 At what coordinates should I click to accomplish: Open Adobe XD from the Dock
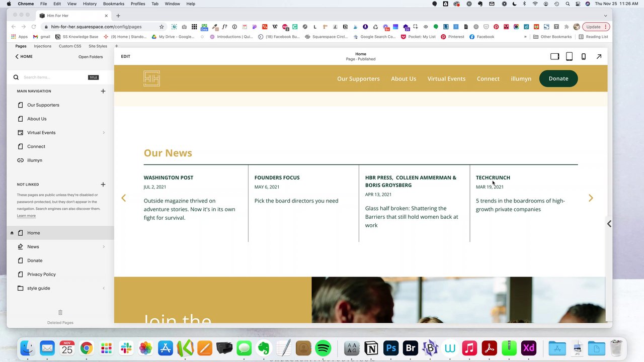529,348
